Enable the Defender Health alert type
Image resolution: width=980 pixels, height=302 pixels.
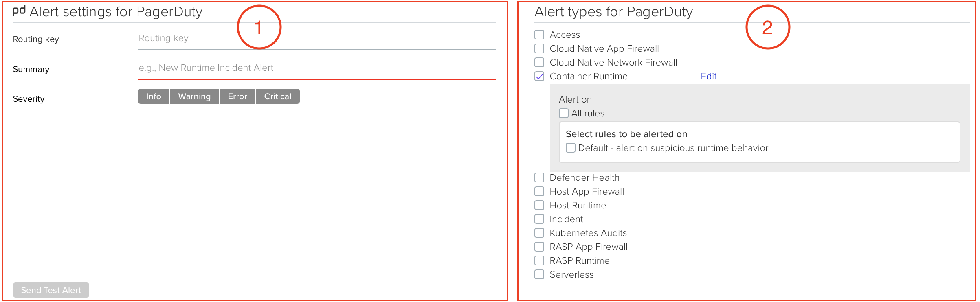tap(539, 177)
